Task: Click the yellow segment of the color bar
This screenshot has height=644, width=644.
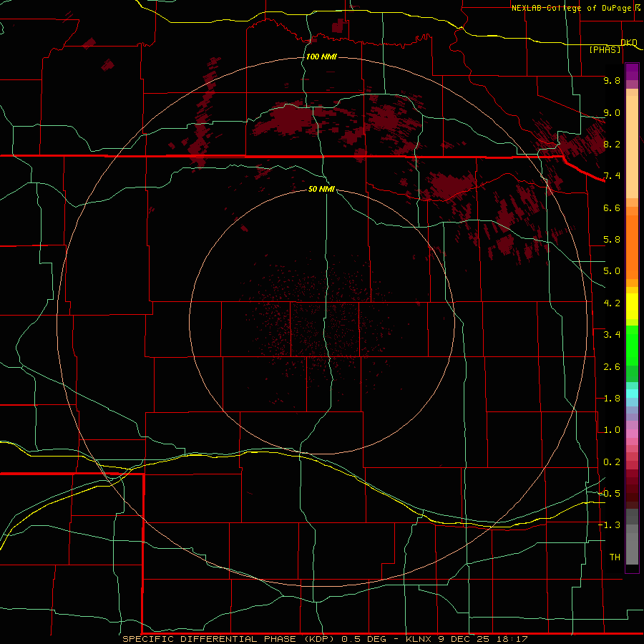Action: [x=632, y=306]
